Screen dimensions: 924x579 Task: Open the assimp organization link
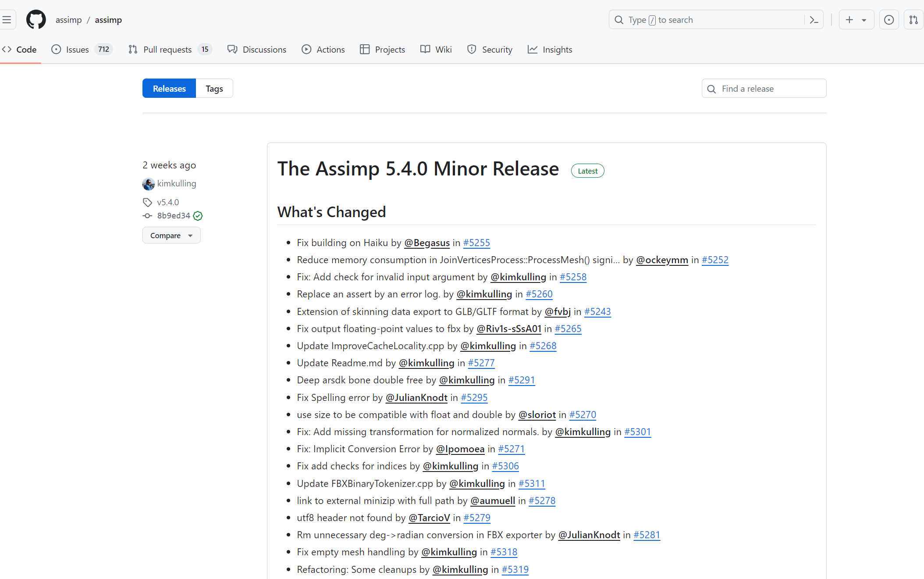coord(69,20)
